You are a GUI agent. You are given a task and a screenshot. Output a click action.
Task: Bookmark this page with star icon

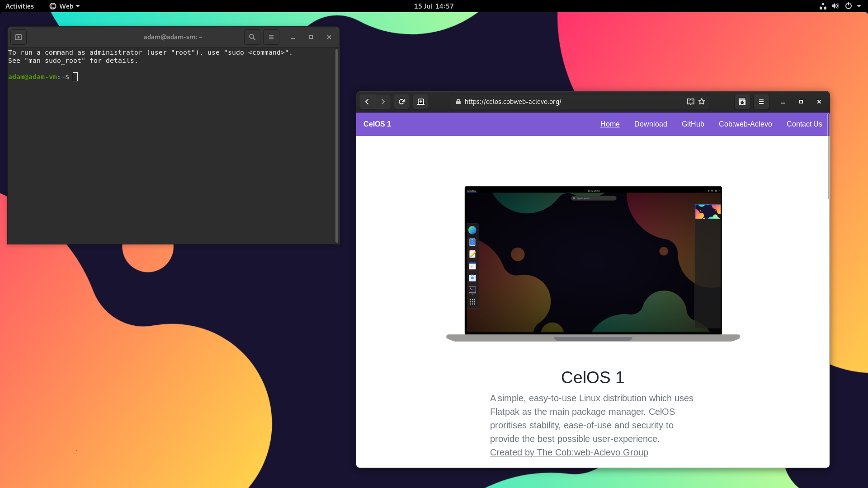702,102
